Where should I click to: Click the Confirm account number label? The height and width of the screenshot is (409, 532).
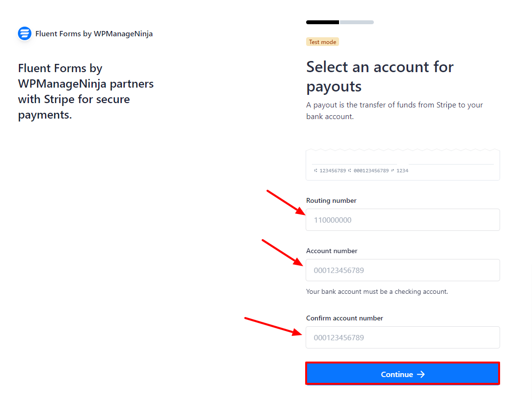click(344, 318)
